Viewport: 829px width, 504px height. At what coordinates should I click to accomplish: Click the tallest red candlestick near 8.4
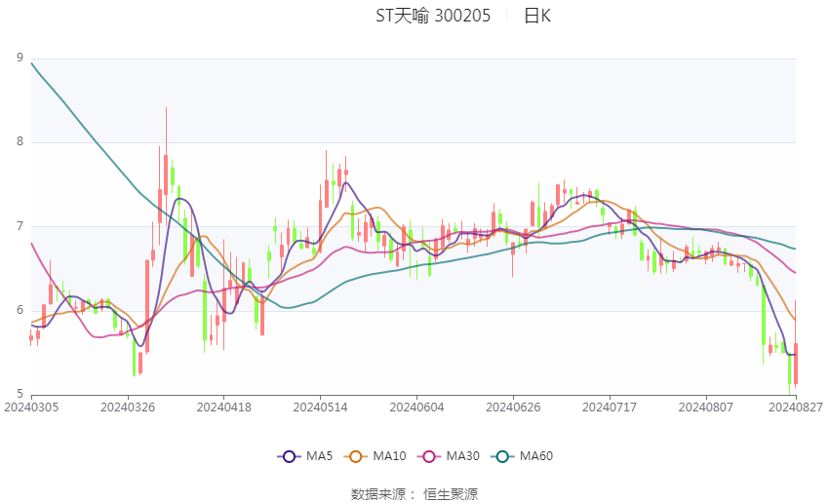point(166,174)
